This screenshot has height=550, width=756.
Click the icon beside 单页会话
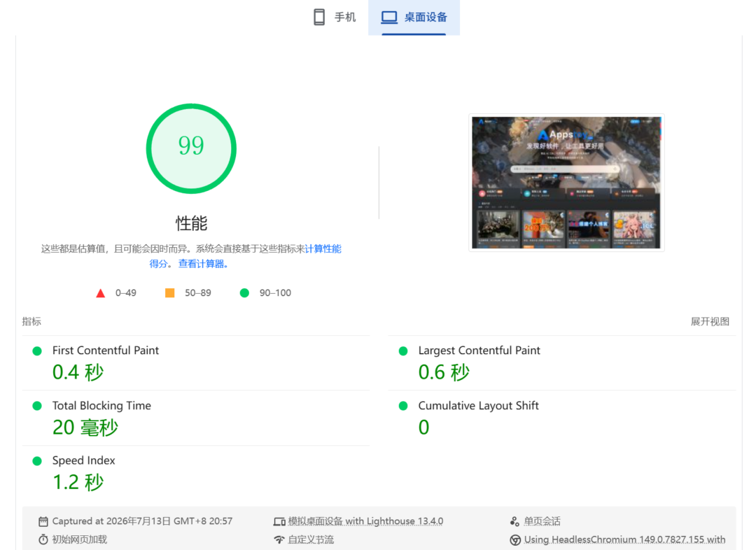pos(514,521)
